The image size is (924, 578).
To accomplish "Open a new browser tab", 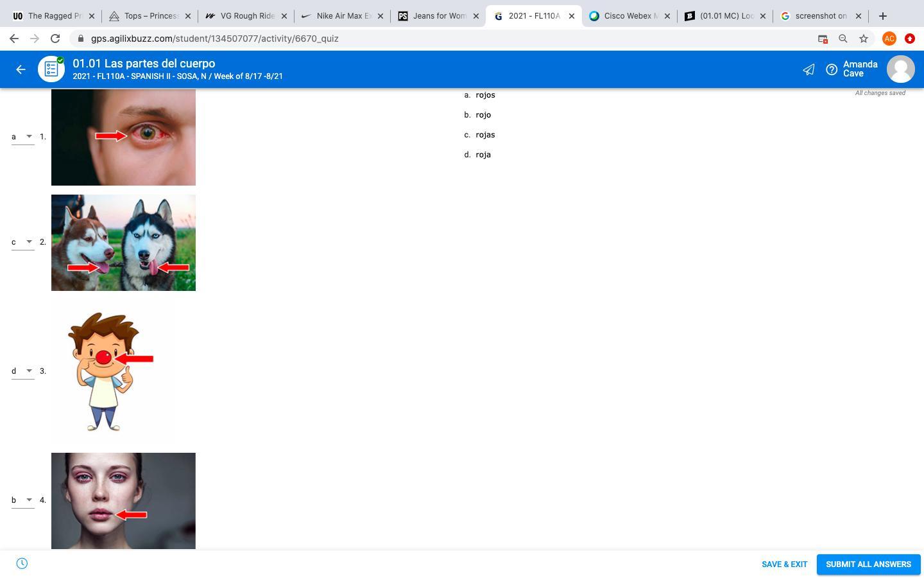I will [x=883, y=16].
